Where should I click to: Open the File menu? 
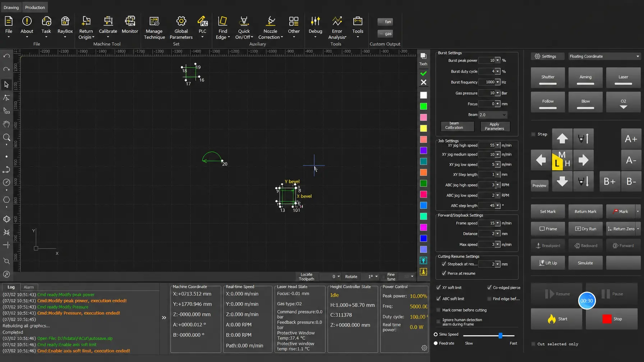[x=9, y=25]
